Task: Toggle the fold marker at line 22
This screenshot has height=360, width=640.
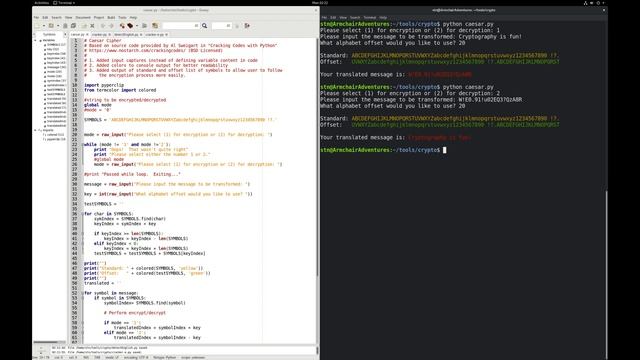Action: point(82,144)
